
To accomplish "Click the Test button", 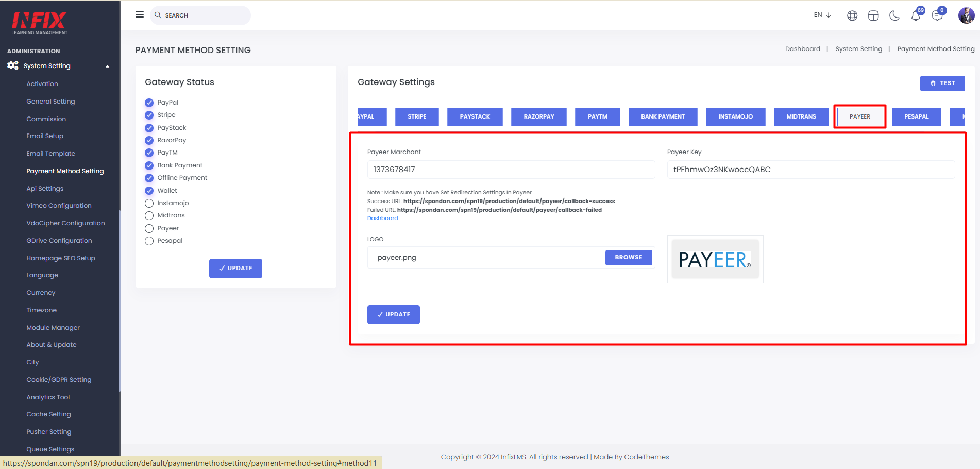I will click(x=942, y=83).
